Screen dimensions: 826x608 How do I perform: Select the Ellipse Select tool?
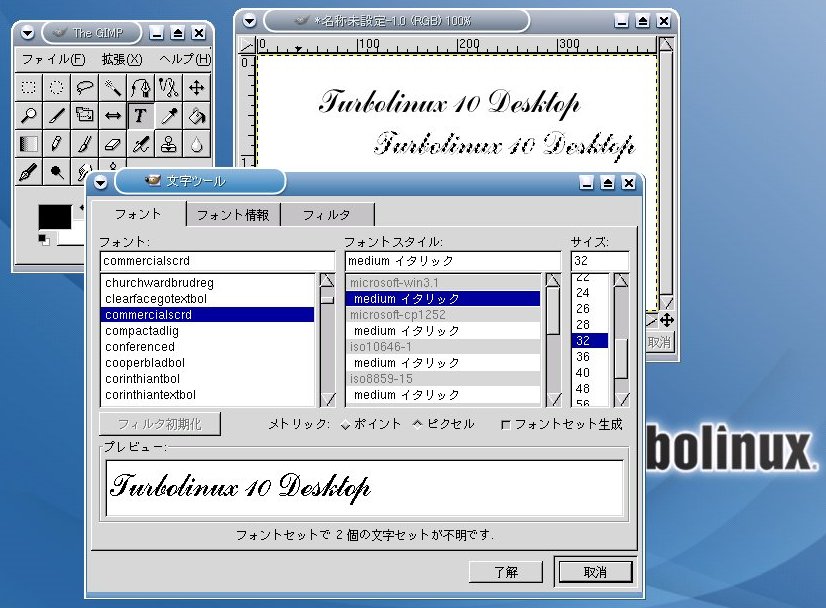click(x=56, y=87)
